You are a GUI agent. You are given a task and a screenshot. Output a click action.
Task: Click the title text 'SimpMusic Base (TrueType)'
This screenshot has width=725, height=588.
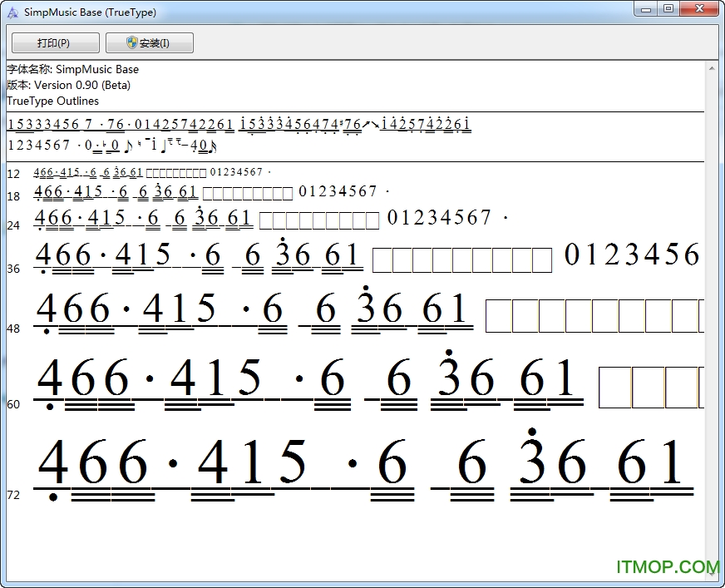point(90,12)
